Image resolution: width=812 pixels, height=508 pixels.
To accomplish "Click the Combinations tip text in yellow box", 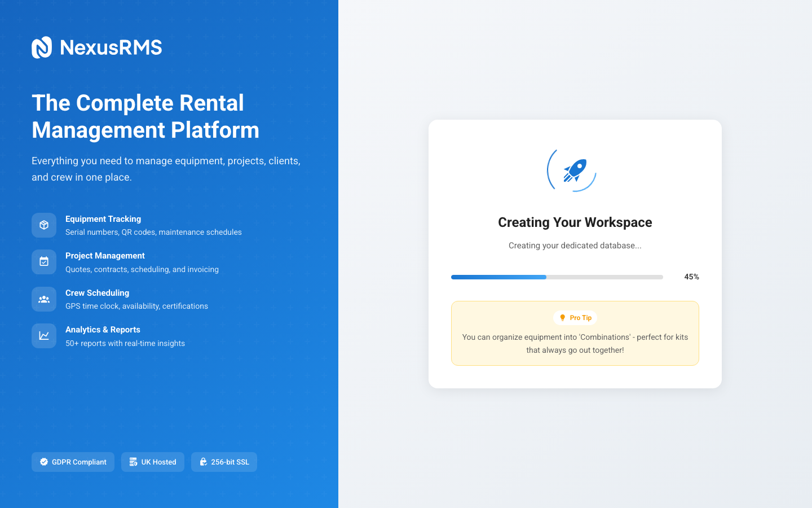I will coord(575,343).
